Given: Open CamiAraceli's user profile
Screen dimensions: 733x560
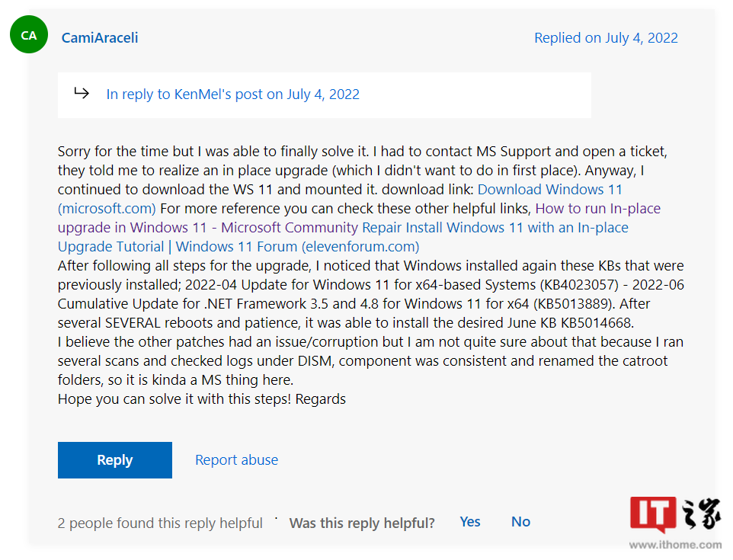Looking at the screenshot, I should (x=100, y=38).
